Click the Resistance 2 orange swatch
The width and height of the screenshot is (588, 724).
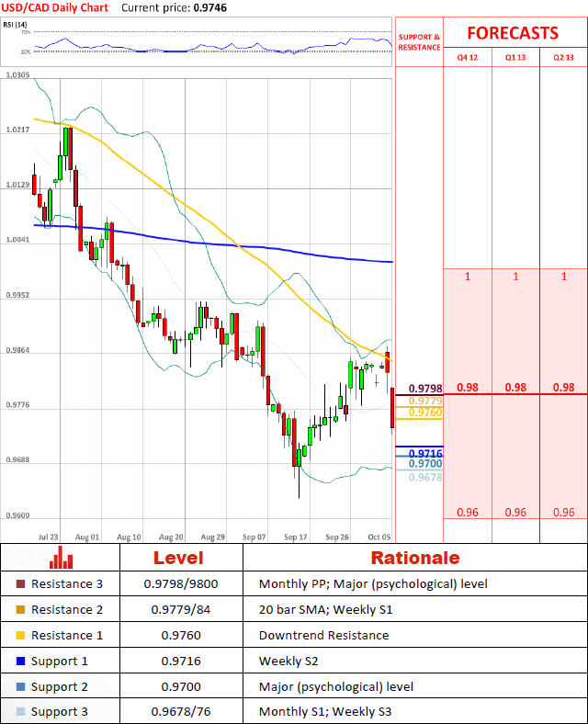tap(21, 610)
